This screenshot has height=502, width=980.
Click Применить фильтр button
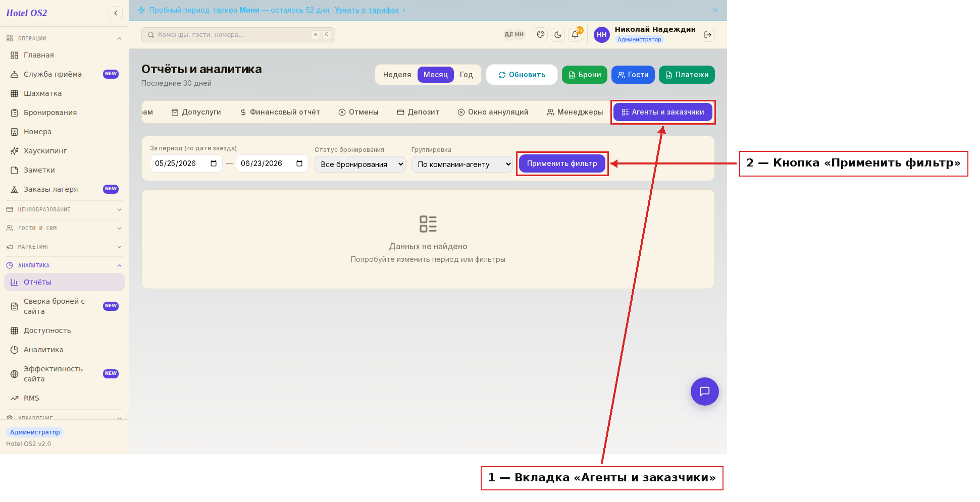[x=562, y=163]
